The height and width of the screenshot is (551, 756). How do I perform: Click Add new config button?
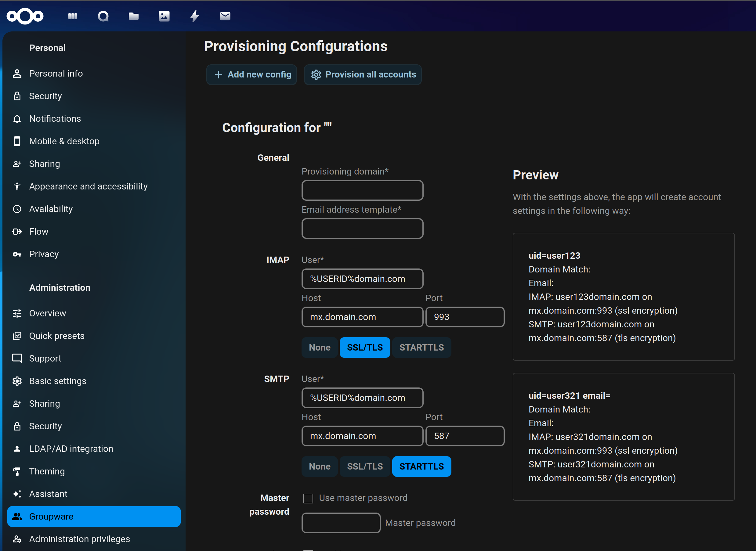pos(252,74)
